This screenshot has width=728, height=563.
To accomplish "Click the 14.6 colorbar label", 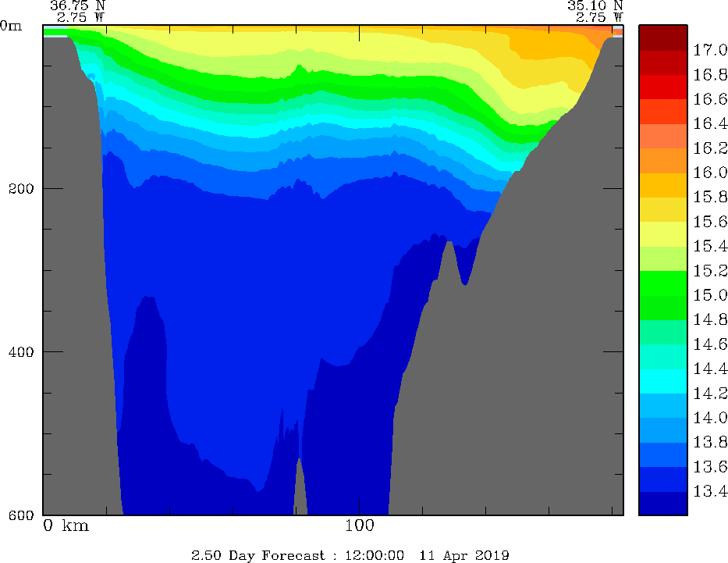I will [x=710, y=344].
